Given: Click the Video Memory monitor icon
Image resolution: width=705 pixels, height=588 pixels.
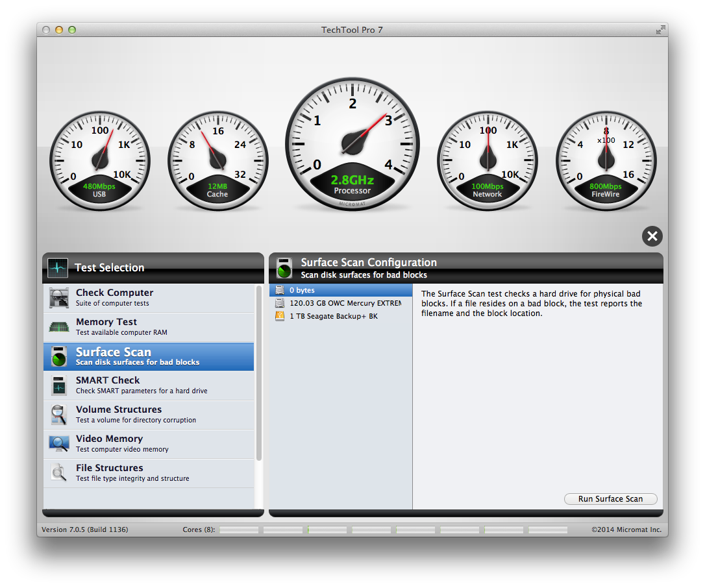Looking at the screenshot, I should (59, 444).
